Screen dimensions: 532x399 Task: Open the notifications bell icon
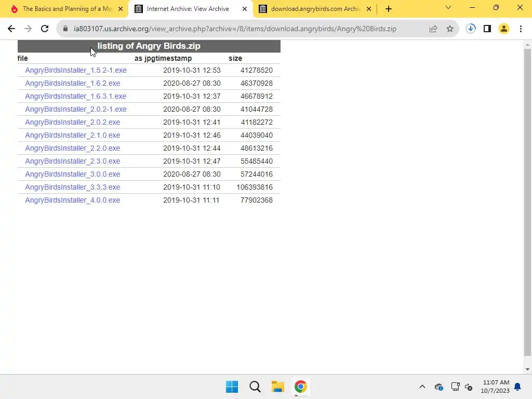[x=518, y=387]
